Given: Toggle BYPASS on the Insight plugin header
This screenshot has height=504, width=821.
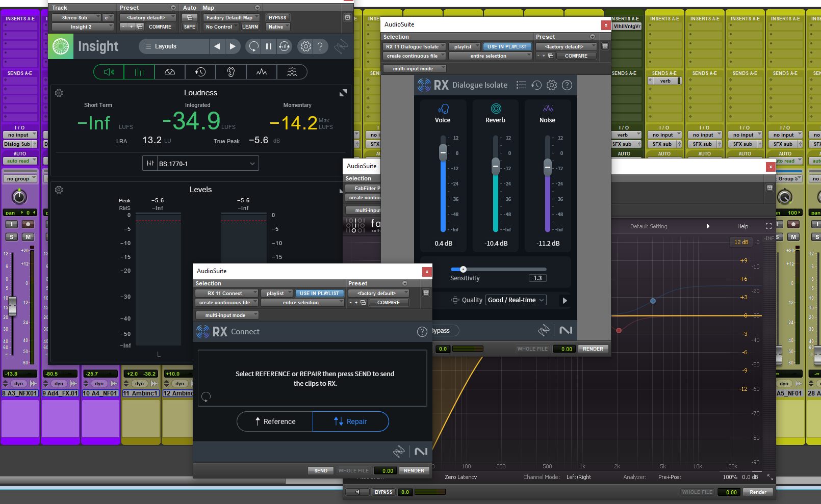Looking at the screenshot, I should 277,18.
